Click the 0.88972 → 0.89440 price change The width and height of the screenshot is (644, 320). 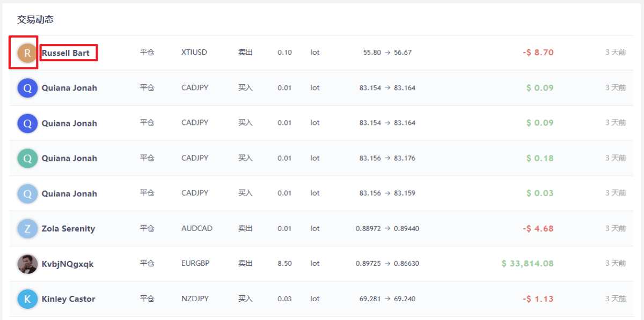tap(387, 228)
